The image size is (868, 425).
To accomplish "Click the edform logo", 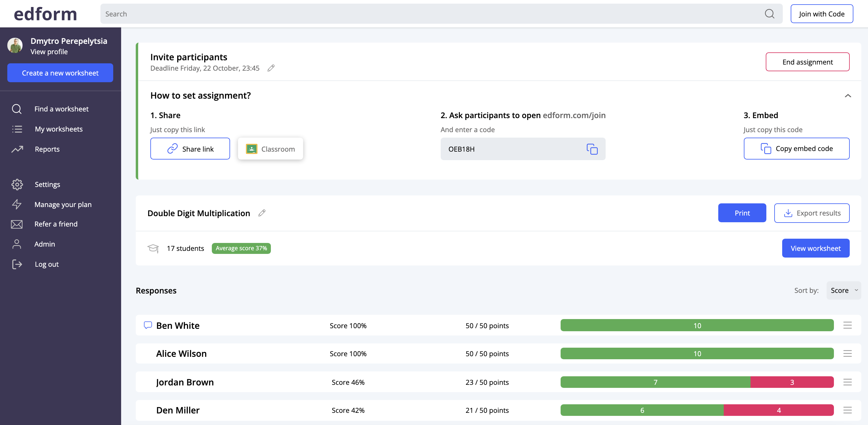I will [x=45, y=14].
